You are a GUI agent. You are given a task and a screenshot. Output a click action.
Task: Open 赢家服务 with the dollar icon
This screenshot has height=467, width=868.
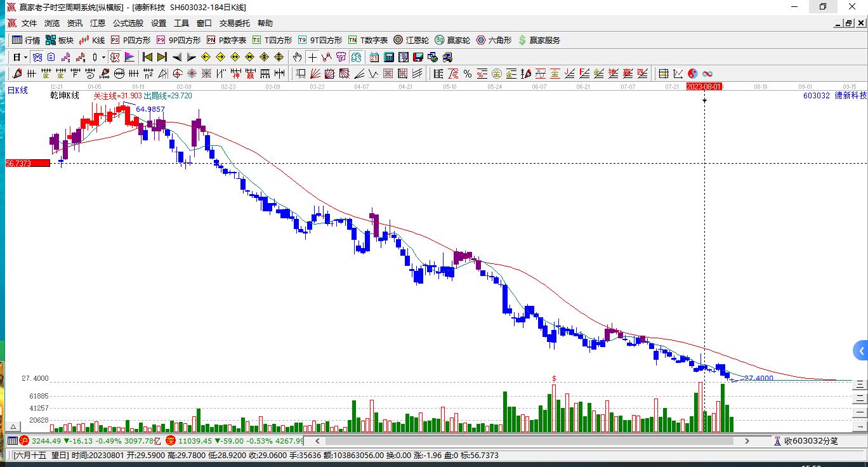pyautogui.click(x=539, y=40)
